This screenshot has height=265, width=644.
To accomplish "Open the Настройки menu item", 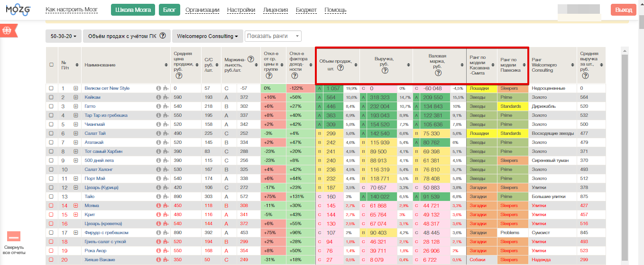I will (241, 10).
